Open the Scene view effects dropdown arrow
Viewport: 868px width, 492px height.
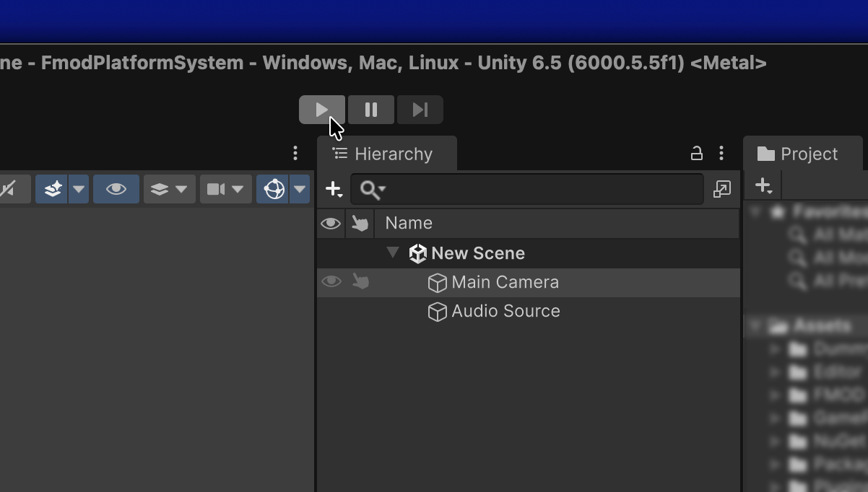pos(79,189)
